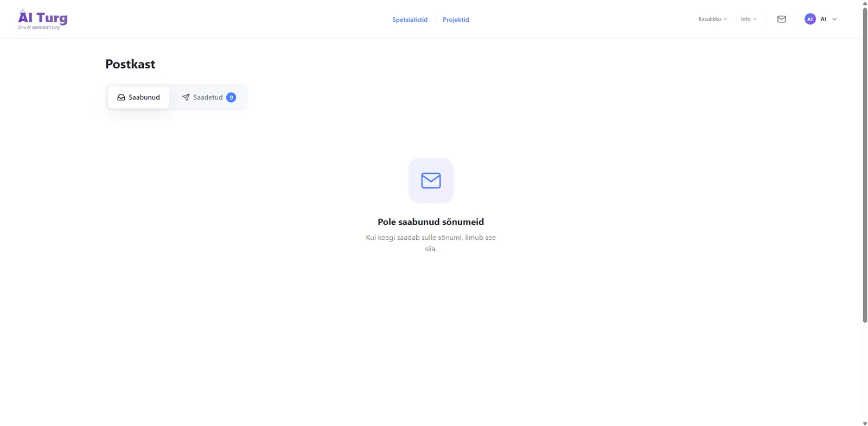This screenshot has width=868, height=426.
Task: Click the 'Pole saabunud sõnumeid' message
Action: point(431,222)
